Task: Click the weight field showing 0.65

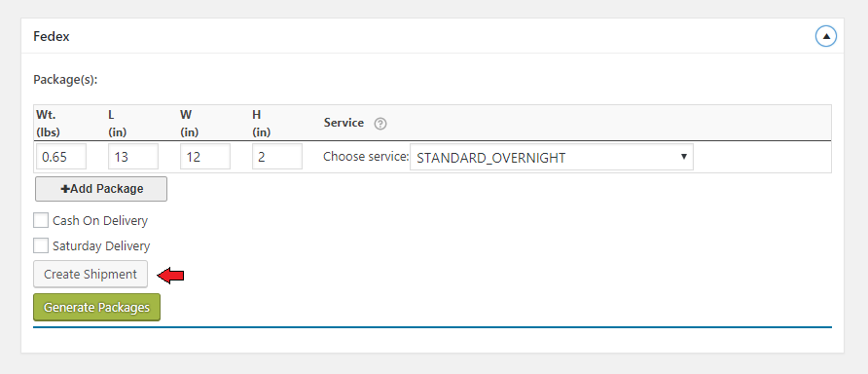Action: click(x=61, y=157)
